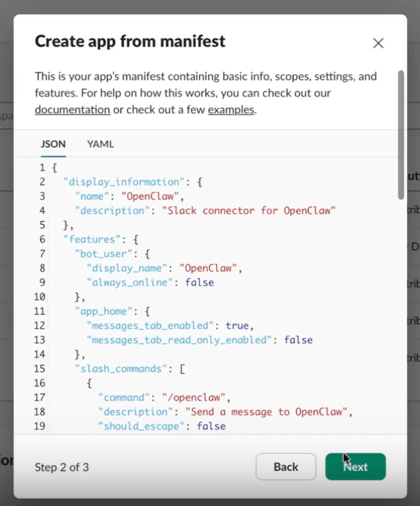Click the true value after "messages_tab_enabled"
Viewport: 420px width, 506px height.
coord(237,326)
